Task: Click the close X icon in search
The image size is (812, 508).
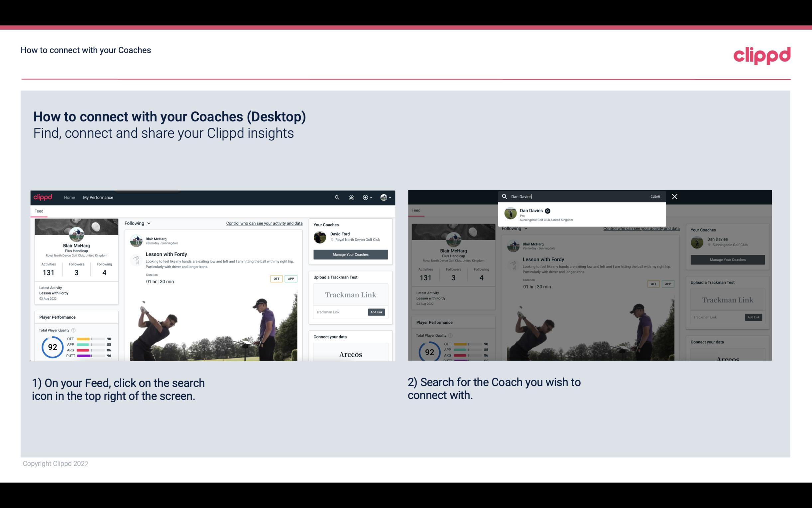Action: (674, 196)
